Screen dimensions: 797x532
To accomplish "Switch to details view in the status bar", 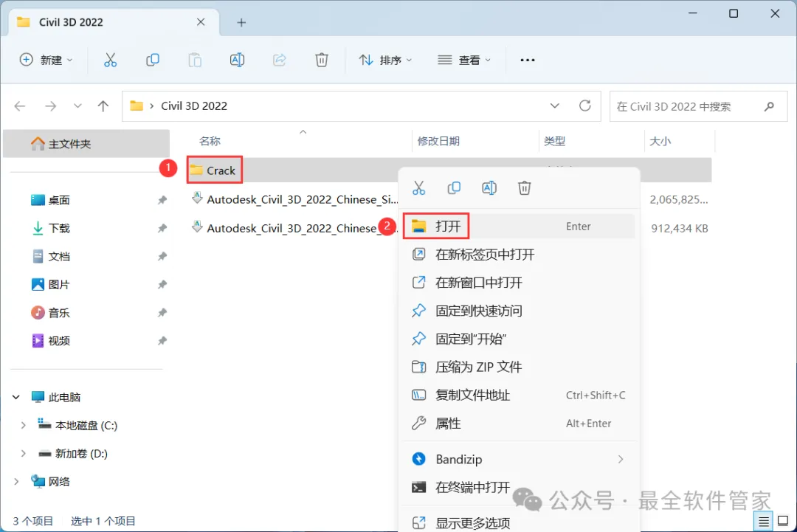I will tap(763, 521).
